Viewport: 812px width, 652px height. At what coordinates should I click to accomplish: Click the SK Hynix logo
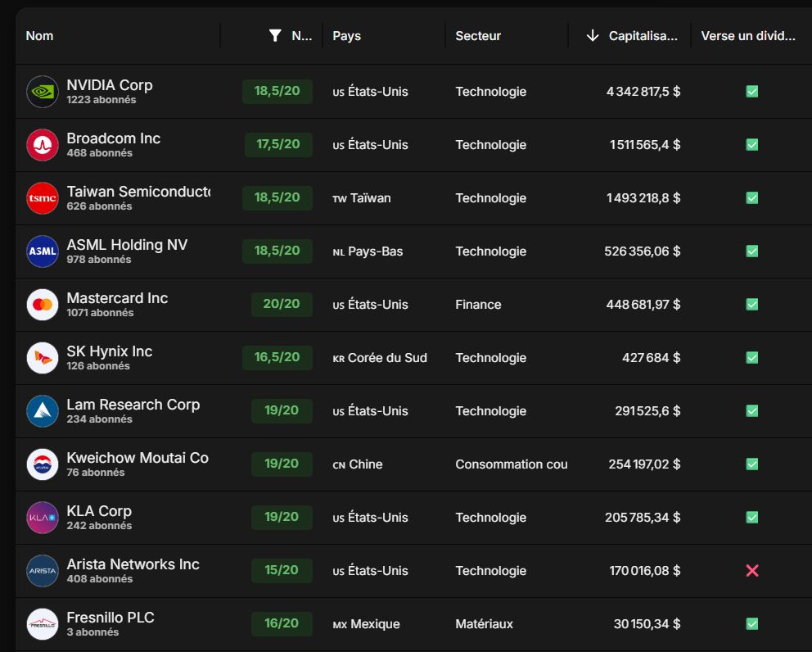point(43,358)
